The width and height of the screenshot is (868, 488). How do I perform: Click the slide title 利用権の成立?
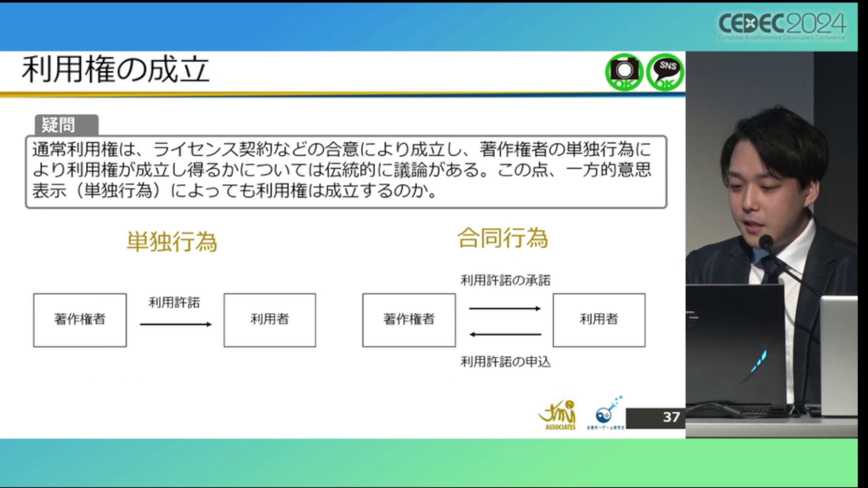tap(115, 69)
